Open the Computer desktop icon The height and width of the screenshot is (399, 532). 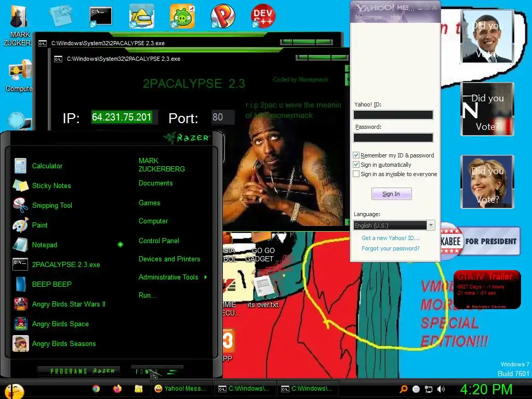click(x=19, y=75)
